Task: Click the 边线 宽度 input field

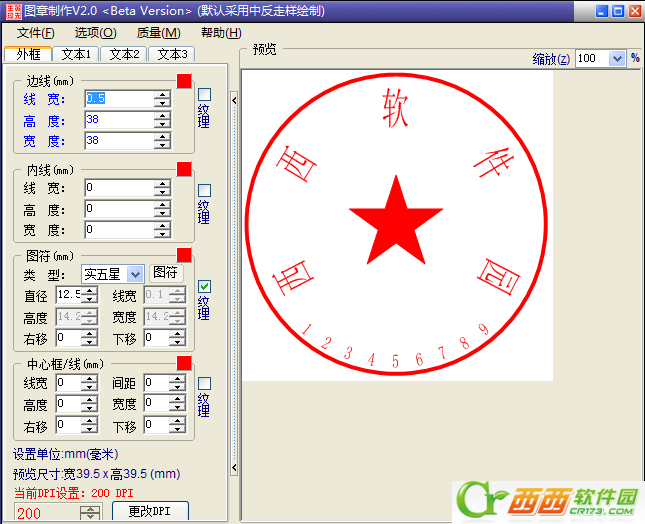Action: pos(120,141)
